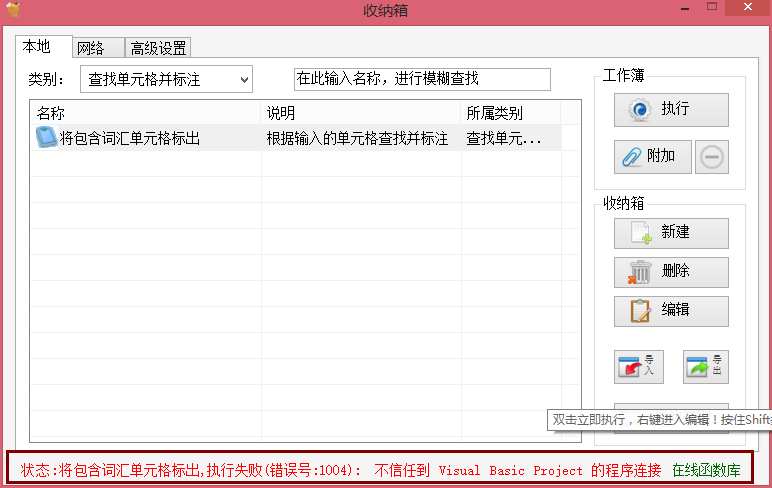The width and height of the screenshot is (772, 488).
Task: Sort list by 名称 column header
Action: pos(145,113)
